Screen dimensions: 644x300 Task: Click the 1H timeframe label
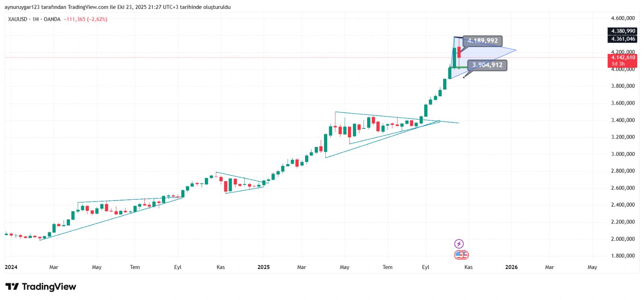point(35,19)
